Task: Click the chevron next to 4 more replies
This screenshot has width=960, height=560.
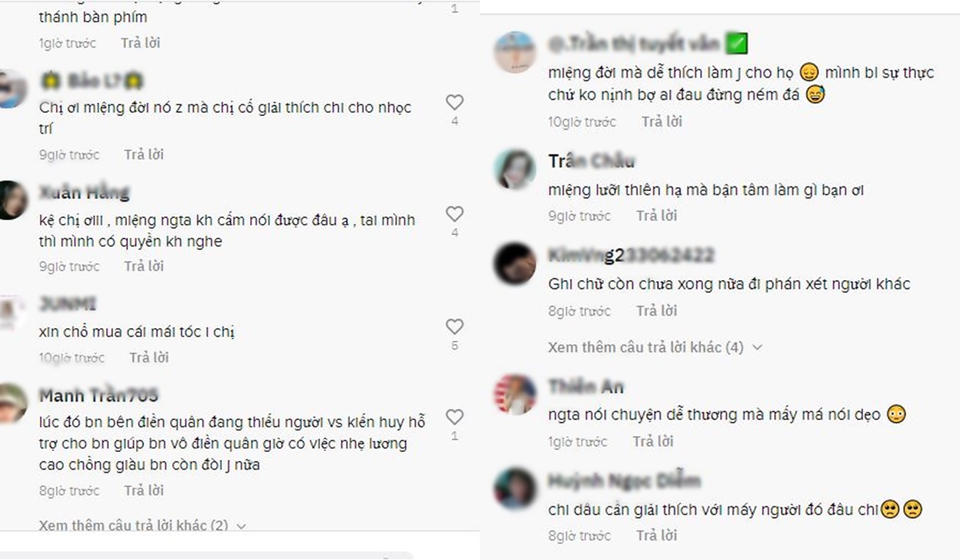Action: [758, 348]
